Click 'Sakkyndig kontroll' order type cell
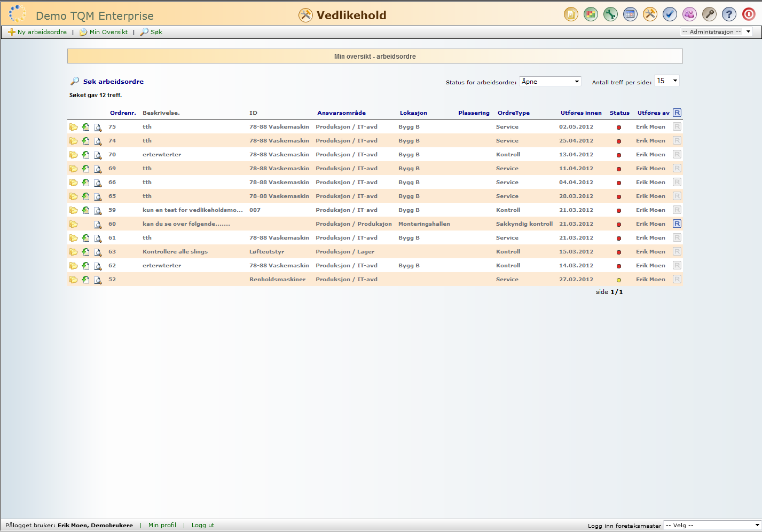Viewport: 762px width, 532px height. (524, 224)
